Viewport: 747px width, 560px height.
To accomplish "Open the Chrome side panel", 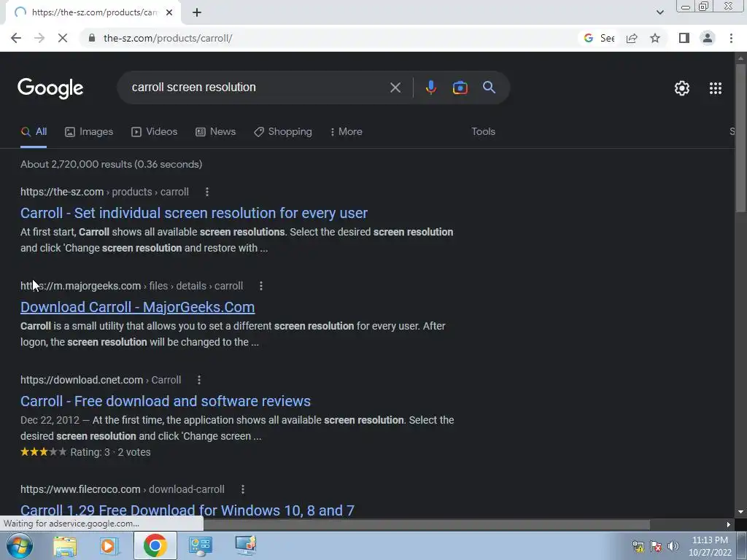I will [x=684, y=38].
